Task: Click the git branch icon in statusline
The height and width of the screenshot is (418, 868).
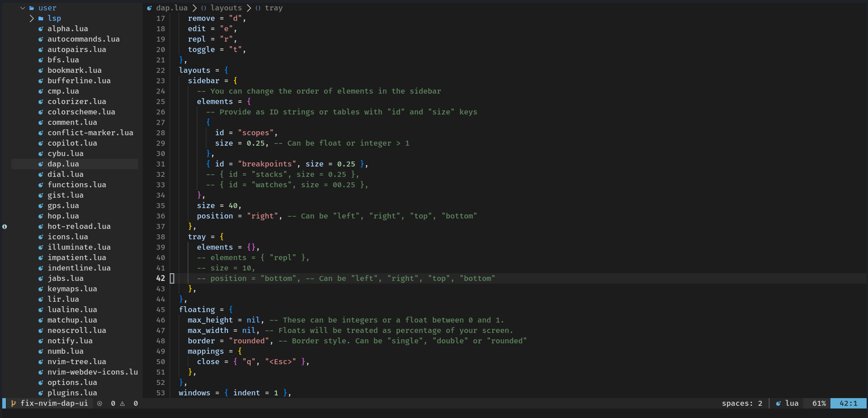Action: pos(14,404)
